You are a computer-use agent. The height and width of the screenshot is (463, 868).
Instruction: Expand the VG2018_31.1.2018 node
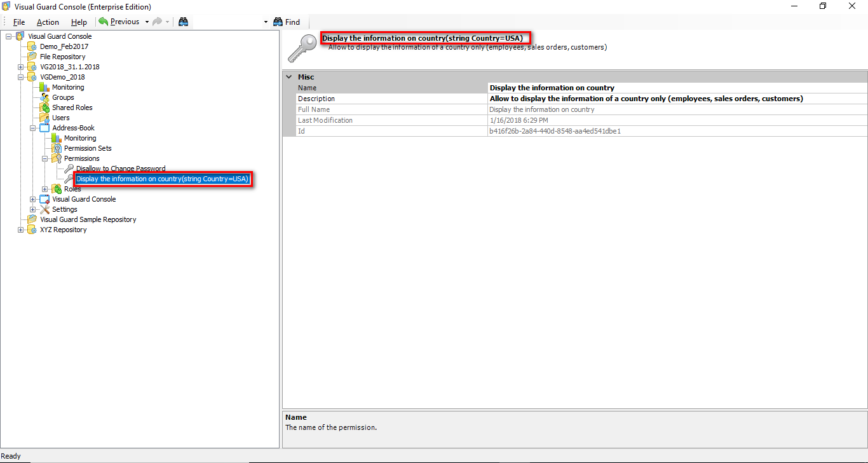point(20,66)
